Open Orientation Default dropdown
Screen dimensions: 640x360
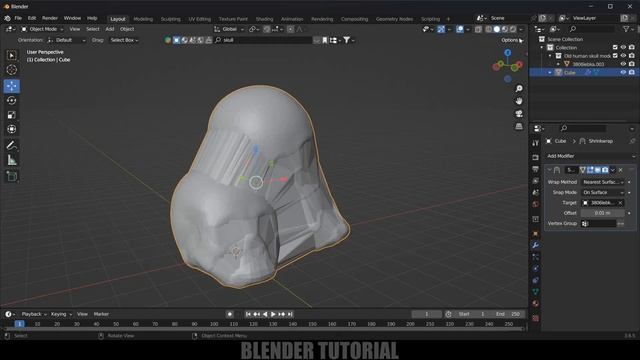[x=66, y=40]
